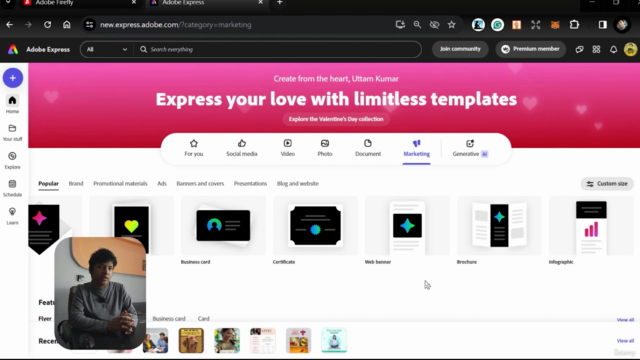
Task: Click View all for recent items
Action: tap(625, 340)
